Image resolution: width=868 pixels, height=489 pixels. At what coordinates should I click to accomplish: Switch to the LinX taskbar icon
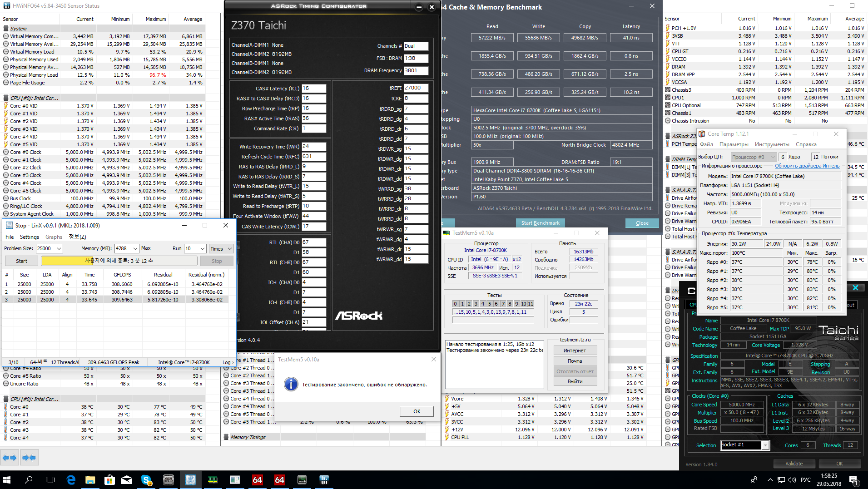click(235, 480)
